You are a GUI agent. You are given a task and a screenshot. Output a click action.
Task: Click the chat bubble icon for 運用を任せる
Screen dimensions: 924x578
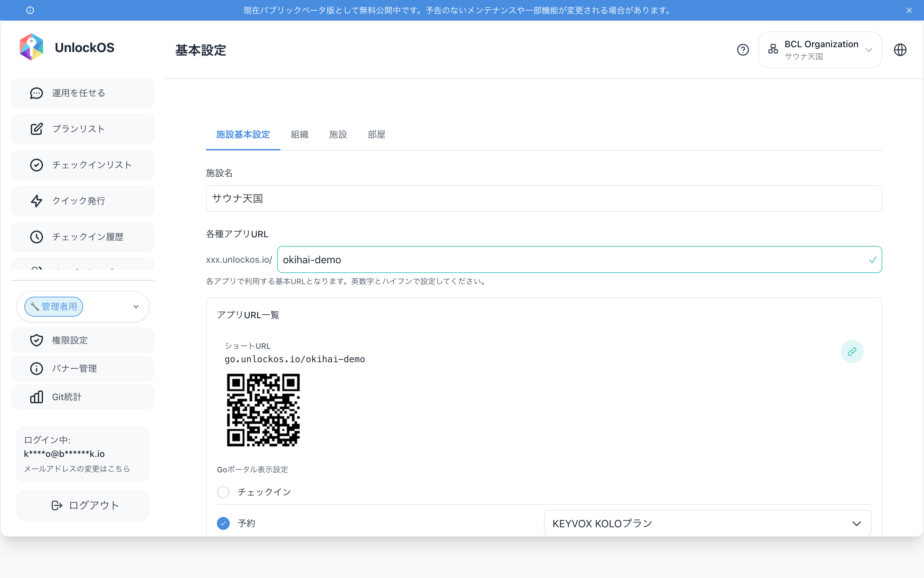(36, 93)
